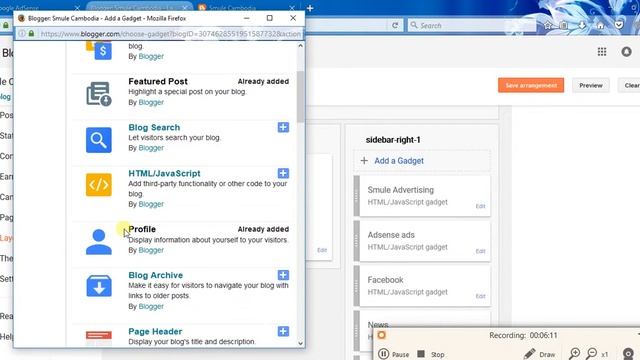The width and height of the screenshot is (640, 360).
Task: Click the HTML/JavaScript code icon
Action: 99,185
